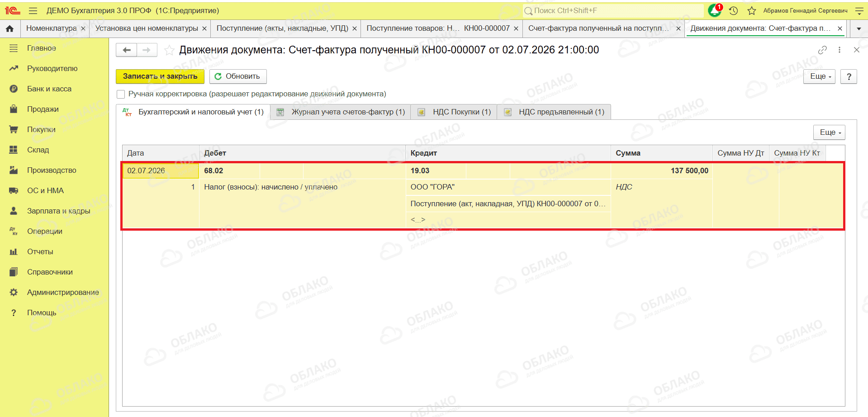Switch to Журнал учета счетов-фактур tab

[x=341, y=112]
